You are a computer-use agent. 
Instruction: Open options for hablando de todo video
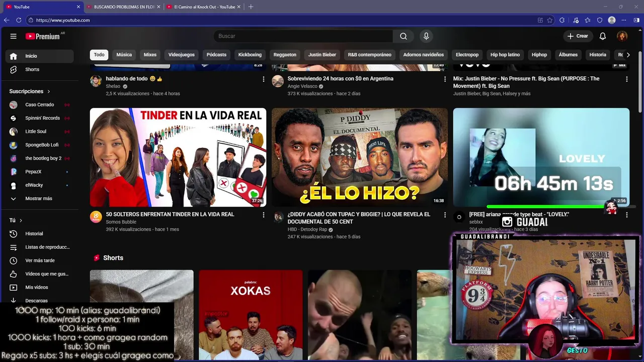pyautogui.click(x=263, y=79)
